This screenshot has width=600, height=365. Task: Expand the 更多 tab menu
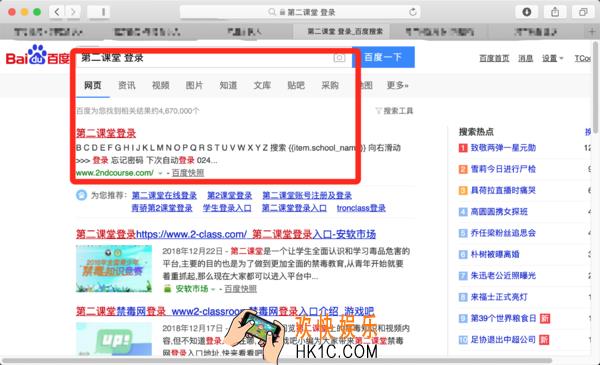coord(397,85)
